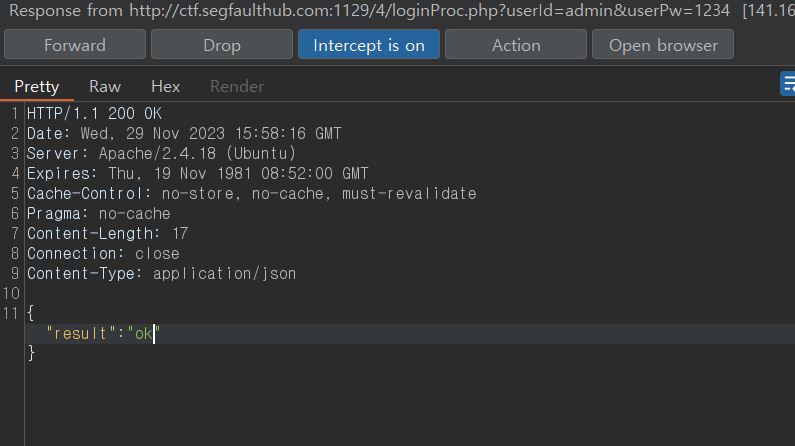Select the Hex tab
The width and height of the screenshot is (795, 446).
tap(165, 87)
